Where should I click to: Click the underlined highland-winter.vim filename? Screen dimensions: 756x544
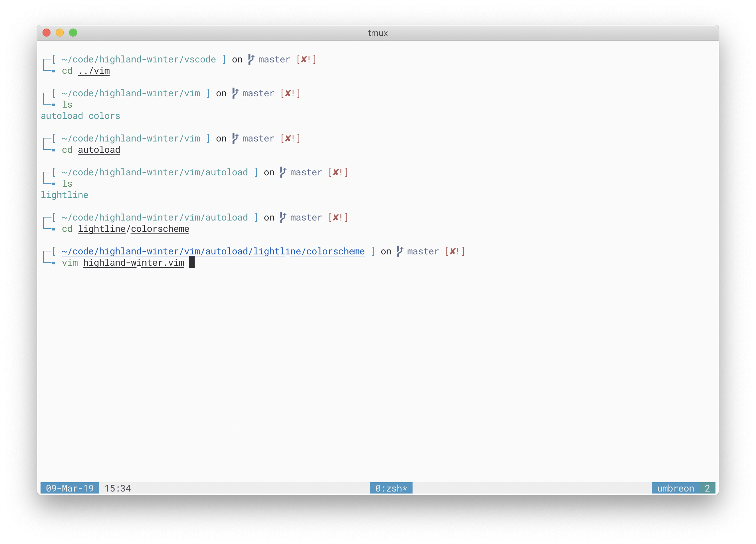click(x=133, y=263)
